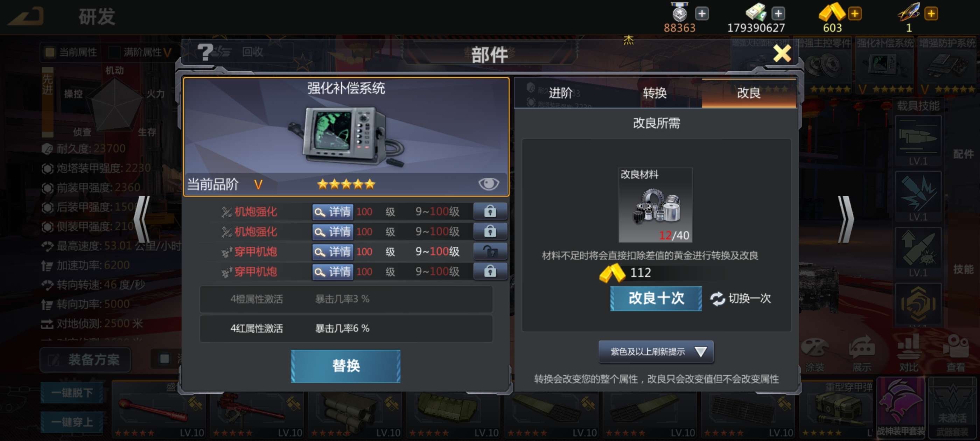Open 详情 for the last 穿甲机炮 row
This screenshot has width=980, height=441.
(x=332, y=271)
